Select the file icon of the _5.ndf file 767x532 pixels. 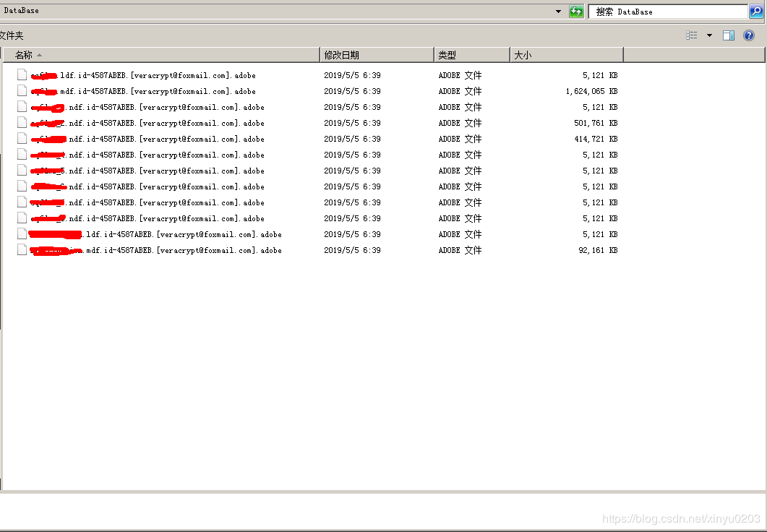(22, 170)
